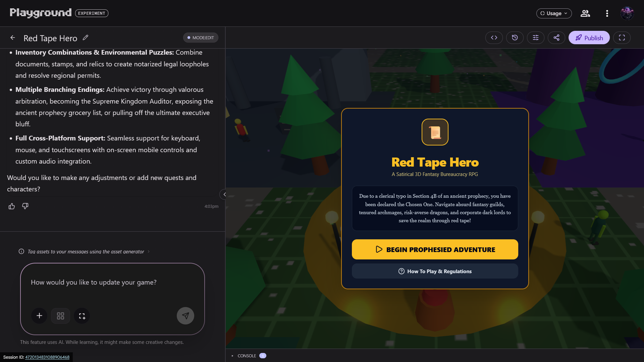Open How To Play & Regulations
The width and height of the screenshot is (644, 362).
click(x=435, y=271)
